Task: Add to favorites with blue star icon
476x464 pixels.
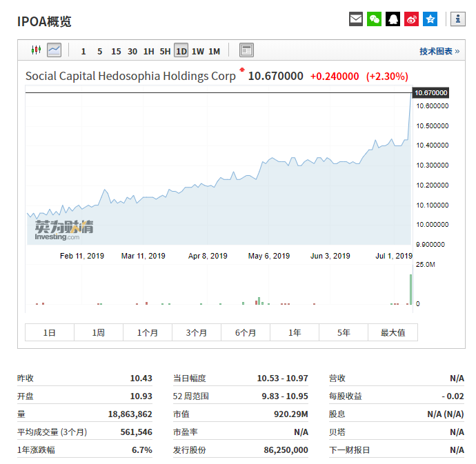Action: (x=430, y=19)
